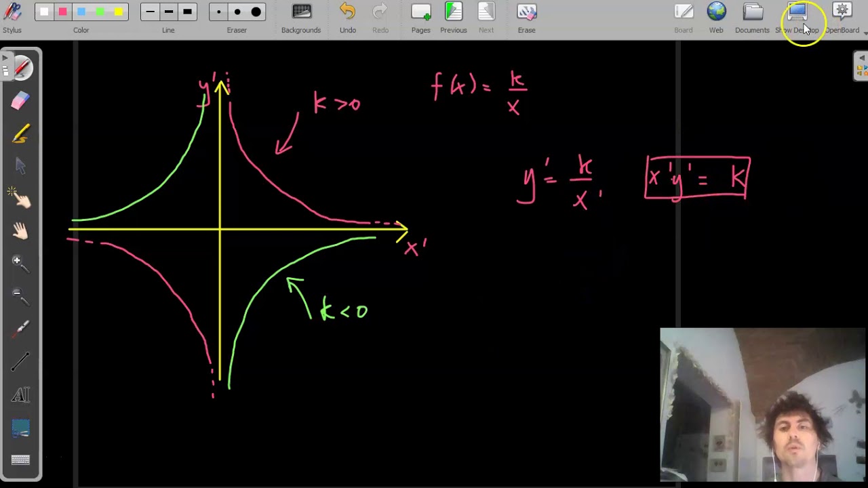Pick the medium eraser size
This screenshot has width=868, height=488.
237,12
